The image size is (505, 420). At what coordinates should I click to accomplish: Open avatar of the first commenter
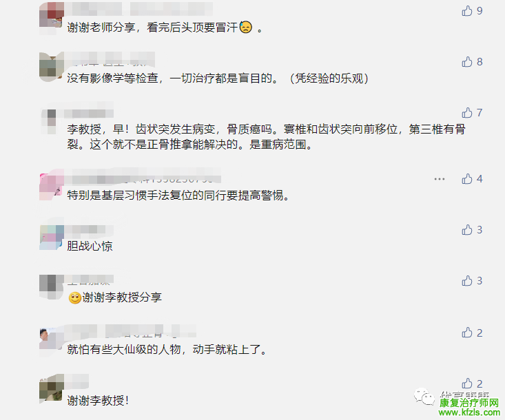pos(51,15)
